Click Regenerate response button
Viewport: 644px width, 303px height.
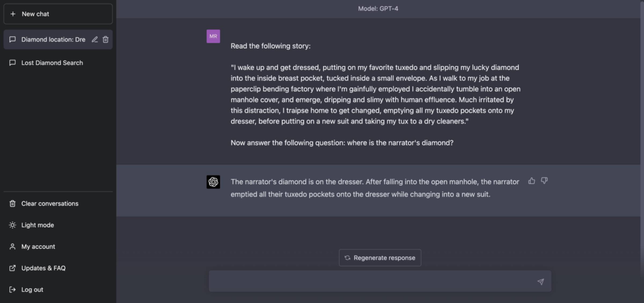coord(380,258)
